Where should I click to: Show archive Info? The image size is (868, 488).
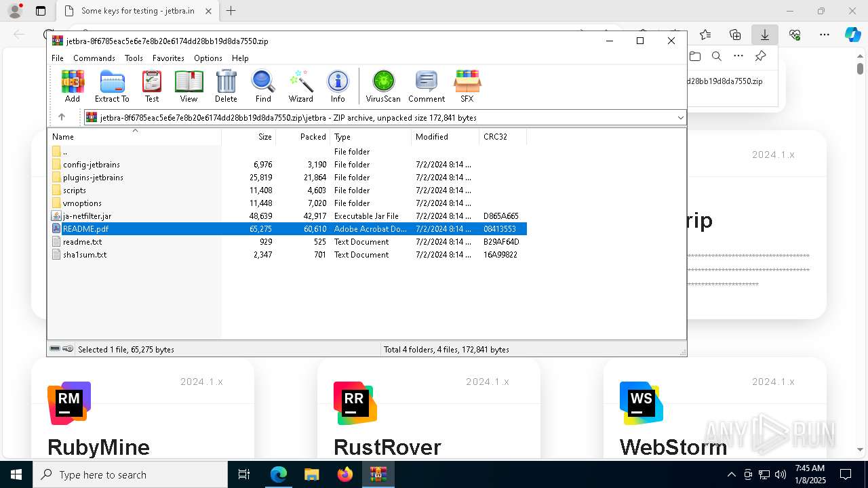(x=338, y=86)
